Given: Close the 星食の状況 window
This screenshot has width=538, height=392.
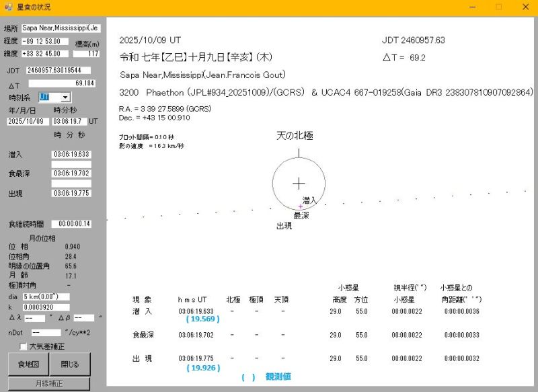Looking at the screenshot, I should 525,7.
